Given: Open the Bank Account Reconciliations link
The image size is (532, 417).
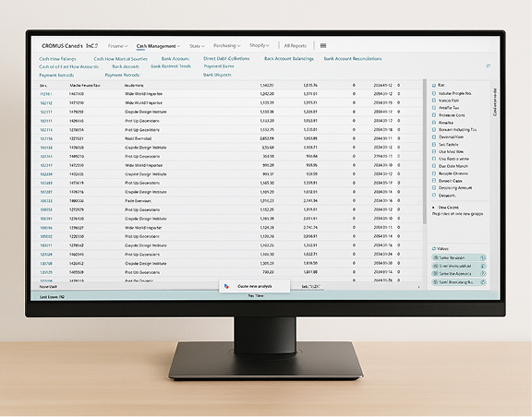Looking at the screenshot, I should coord(353,59).
